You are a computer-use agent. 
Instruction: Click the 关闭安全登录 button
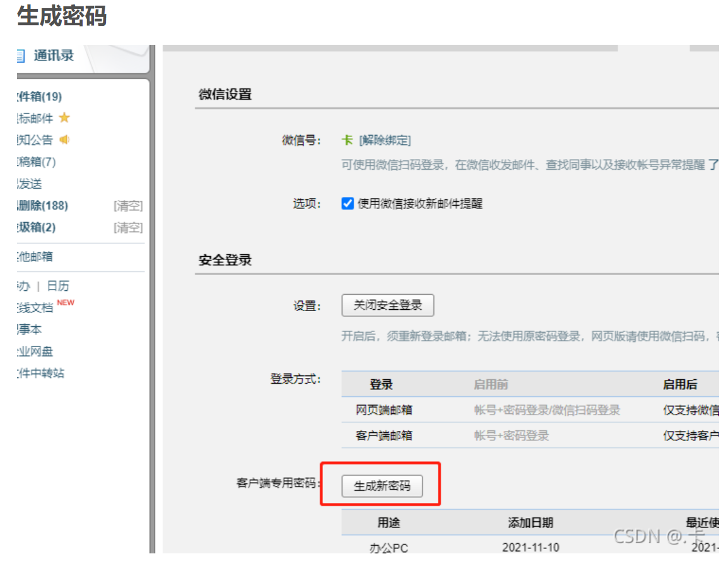pyautogui.click(x=388, y=305)
